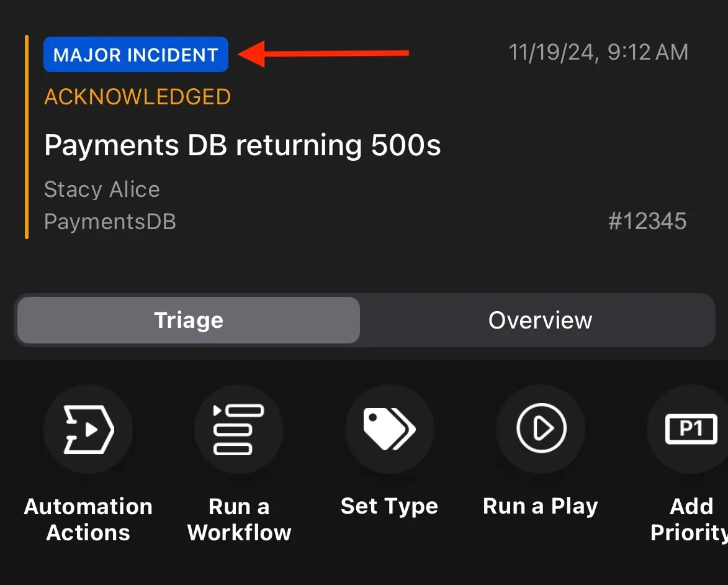Switch to the Triage tab
This screenshot has height=585, width=728.
point(189,320)
